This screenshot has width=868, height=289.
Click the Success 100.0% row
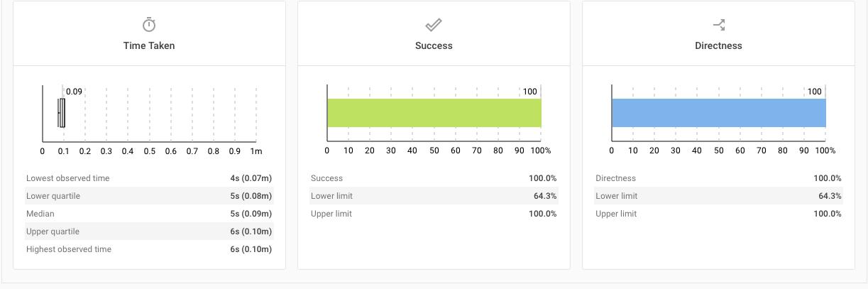(434, 178)
